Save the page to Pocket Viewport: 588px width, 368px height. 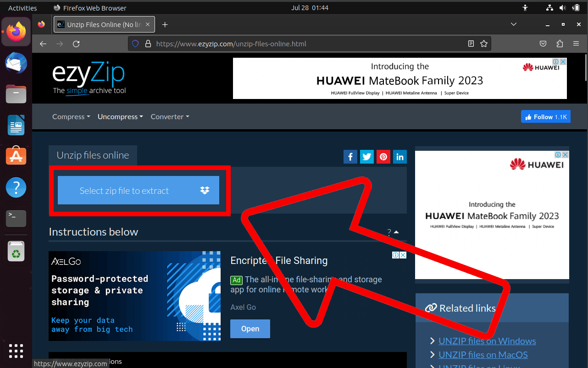pyautogui.click(x=543, y=44)
